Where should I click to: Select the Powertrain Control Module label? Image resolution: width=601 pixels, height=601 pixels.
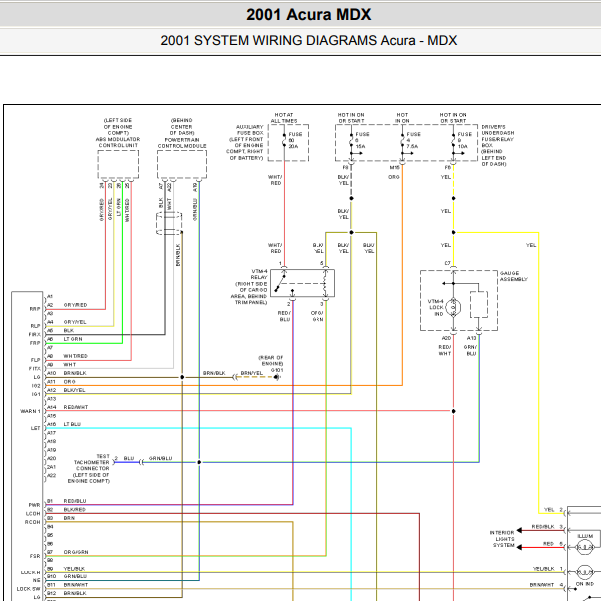[182, 143]
